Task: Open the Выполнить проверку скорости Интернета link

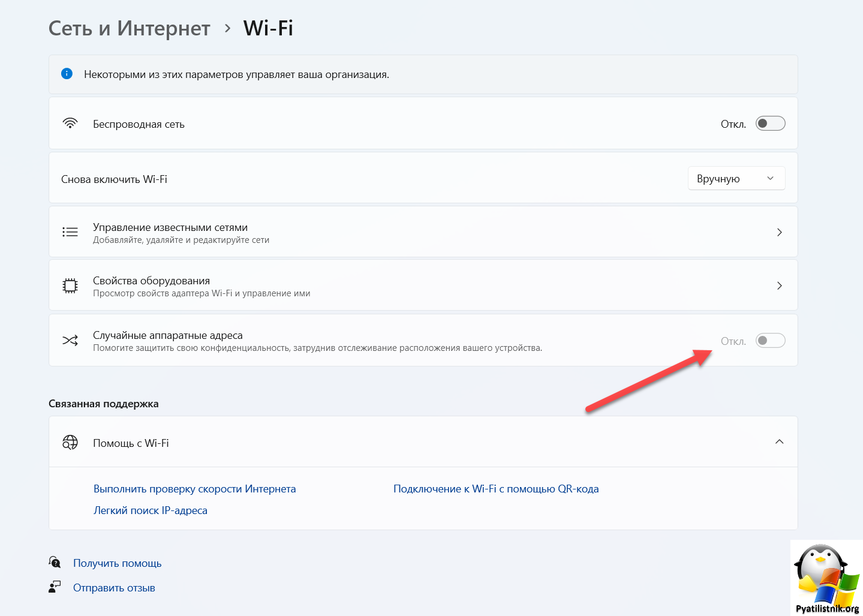Action: [x=195, y=489]
